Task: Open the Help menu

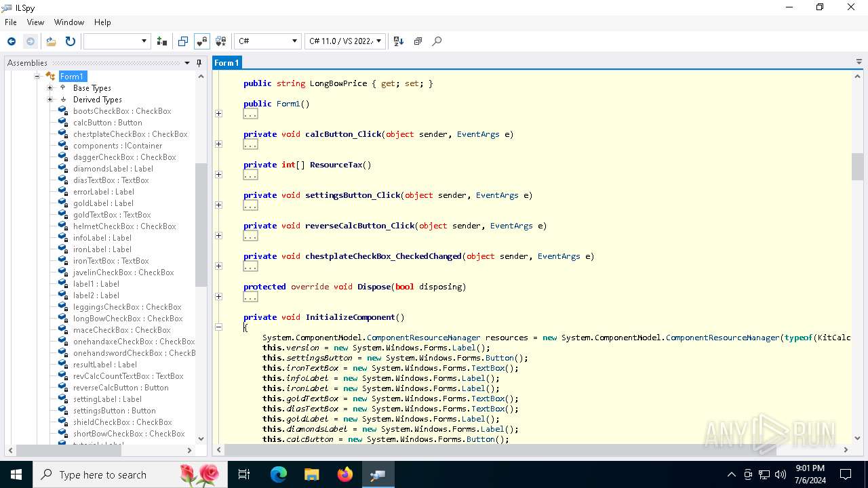Action: pos(102,22)
